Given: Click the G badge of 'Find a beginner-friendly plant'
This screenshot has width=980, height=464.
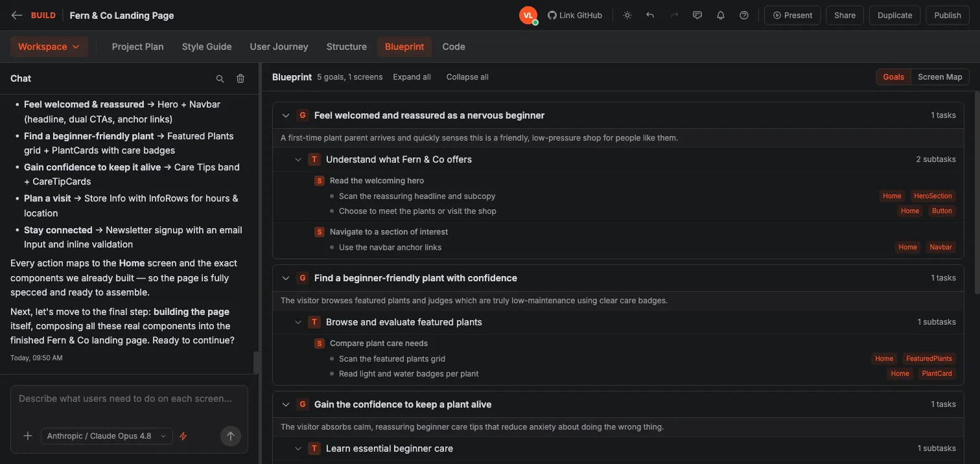Looking at the screenshot, I should click(x=302, y=278).
